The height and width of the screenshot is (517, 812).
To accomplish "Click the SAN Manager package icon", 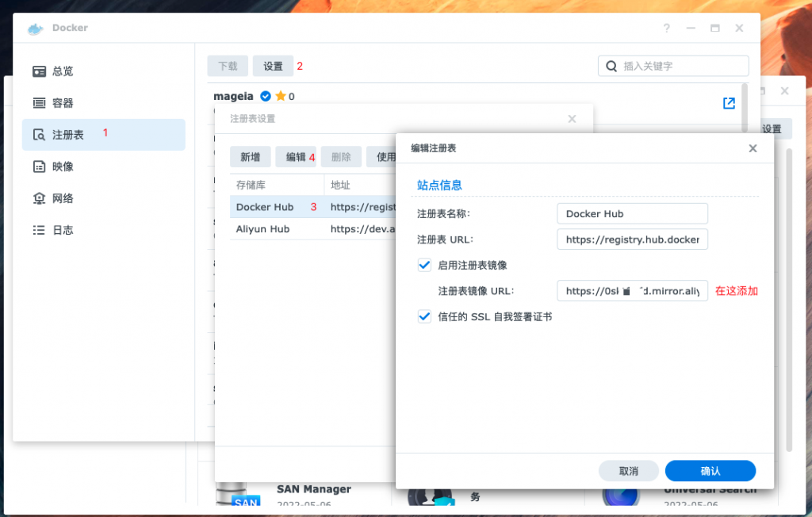I will pyautogui.click(x=238, y=495).
